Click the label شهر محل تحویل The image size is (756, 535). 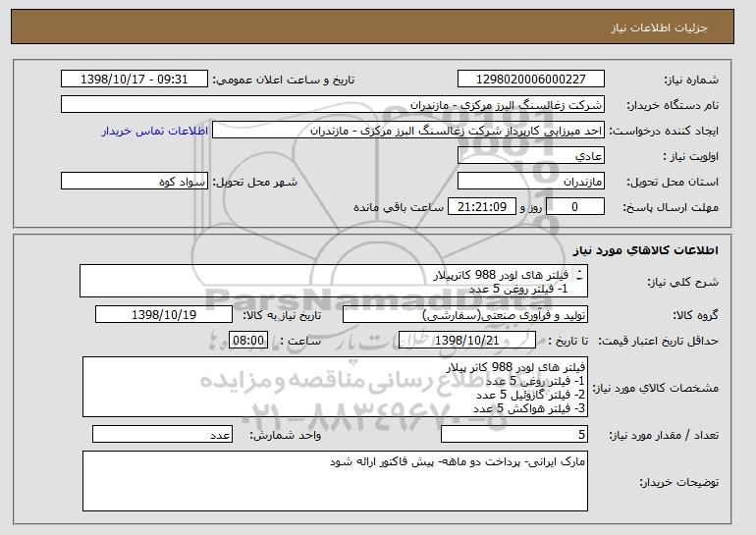point(255,182)
